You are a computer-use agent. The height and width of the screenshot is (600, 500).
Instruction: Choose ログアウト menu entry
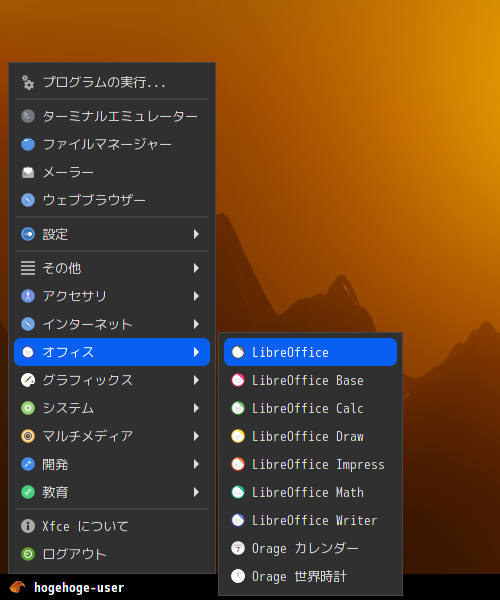point(112,554)
